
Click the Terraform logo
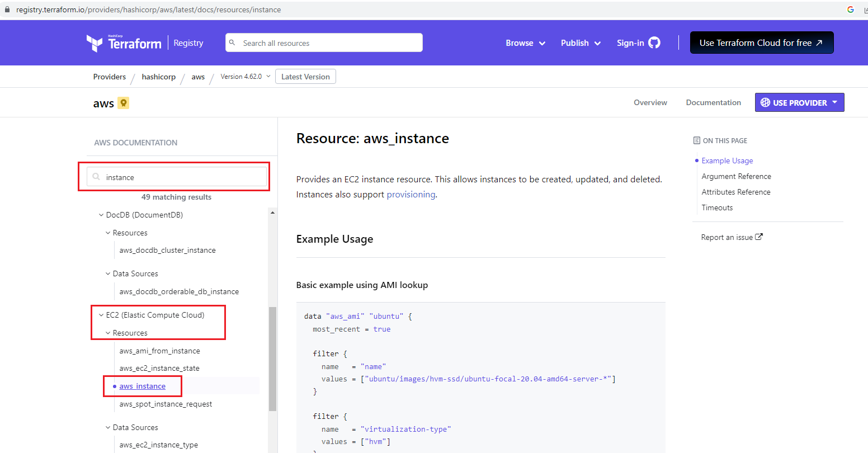point(124,43)
